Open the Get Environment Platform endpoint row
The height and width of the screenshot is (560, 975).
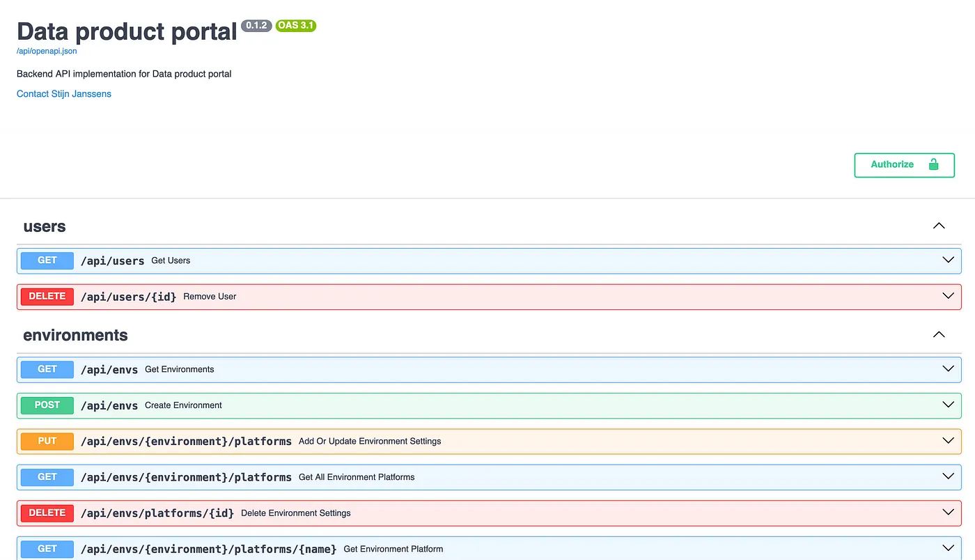(x=393, y=549)
